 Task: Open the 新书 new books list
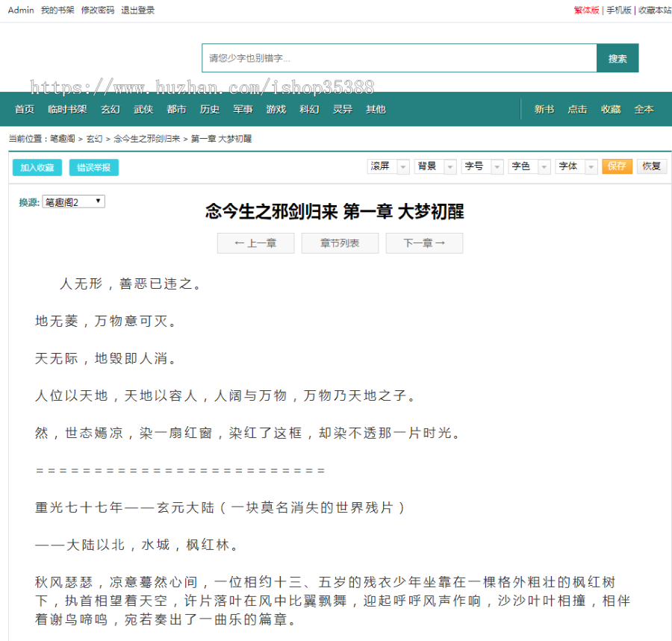pyautogui.click(x=544, y=109)
